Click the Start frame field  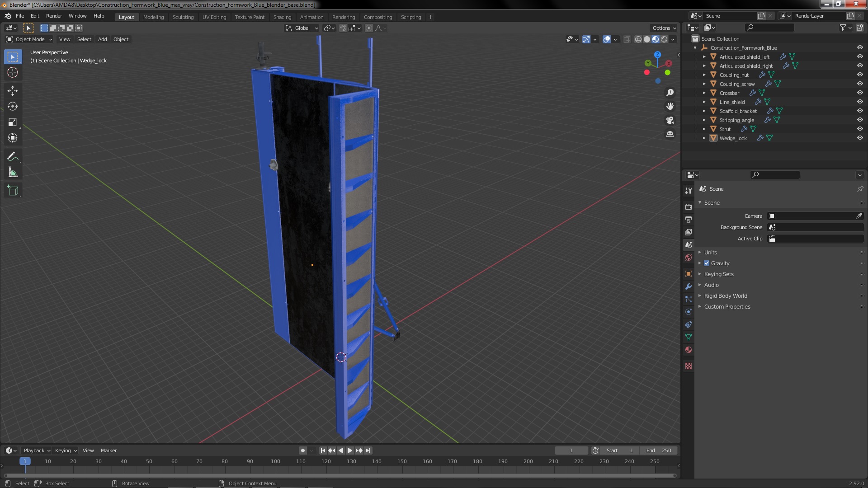click(x=620, y=450)
